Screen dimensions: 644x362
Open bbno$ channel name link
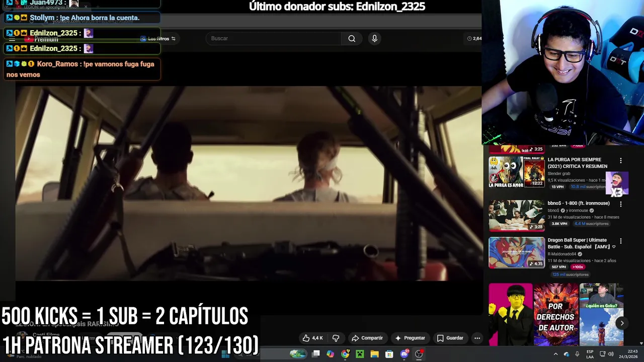[554, 210]
